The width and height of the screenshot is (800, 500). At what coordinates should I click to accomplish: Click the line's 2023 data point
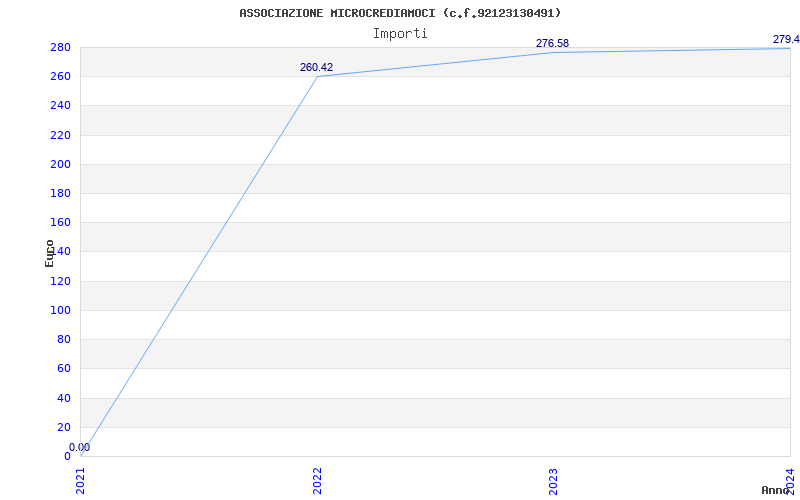click(554, 53)
